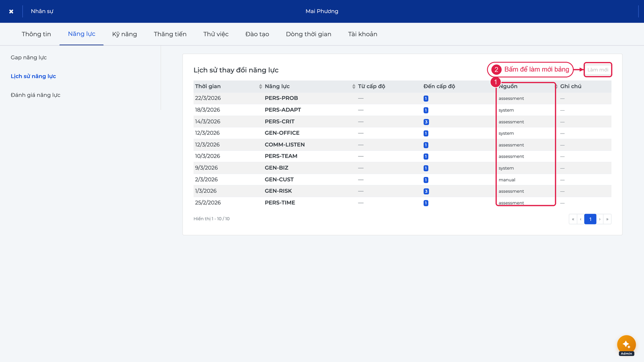Click the Làm mới refresh button
The width and height of the screenshot is (644, 362).
(x=598, y=70)
